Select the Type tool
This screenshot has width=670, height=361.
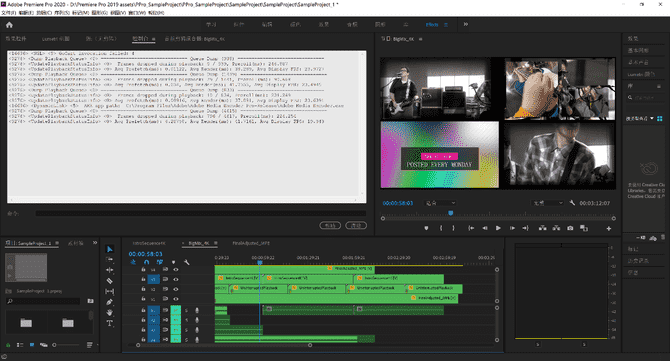(x=109, y=323)
